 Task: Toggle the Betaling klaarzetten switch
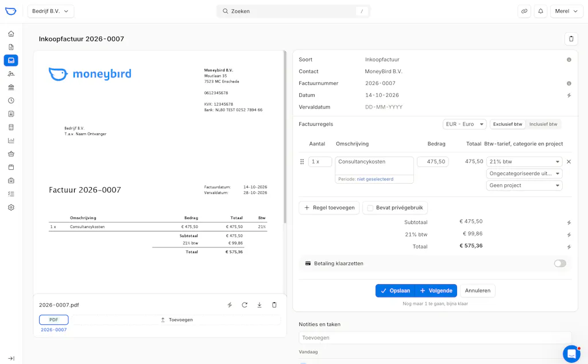[x=560, y=264]
